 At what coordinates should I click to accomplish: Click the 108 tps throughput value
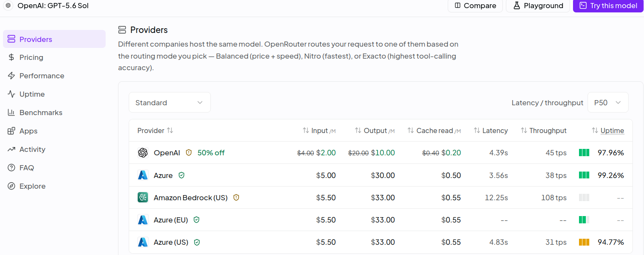[554, 197]
